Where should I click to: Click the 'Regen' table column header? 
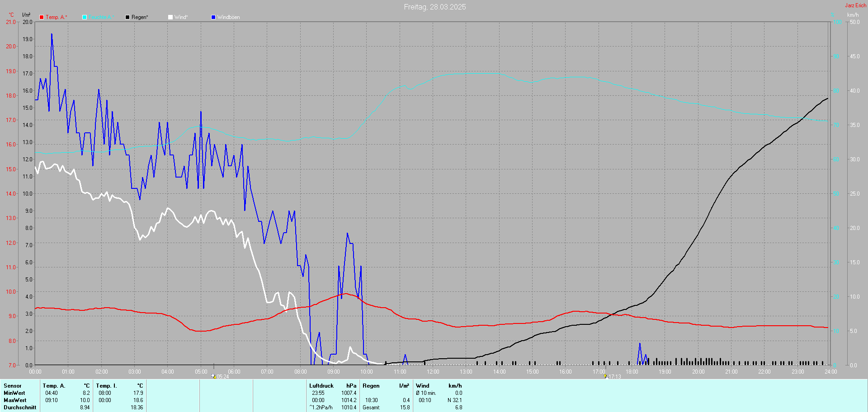tap(371, 386)
